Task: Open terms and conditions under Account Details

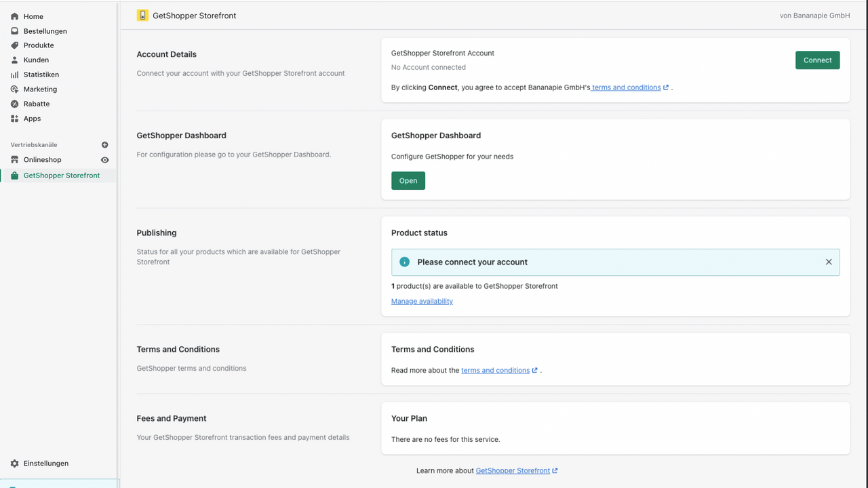Action: 627,87
